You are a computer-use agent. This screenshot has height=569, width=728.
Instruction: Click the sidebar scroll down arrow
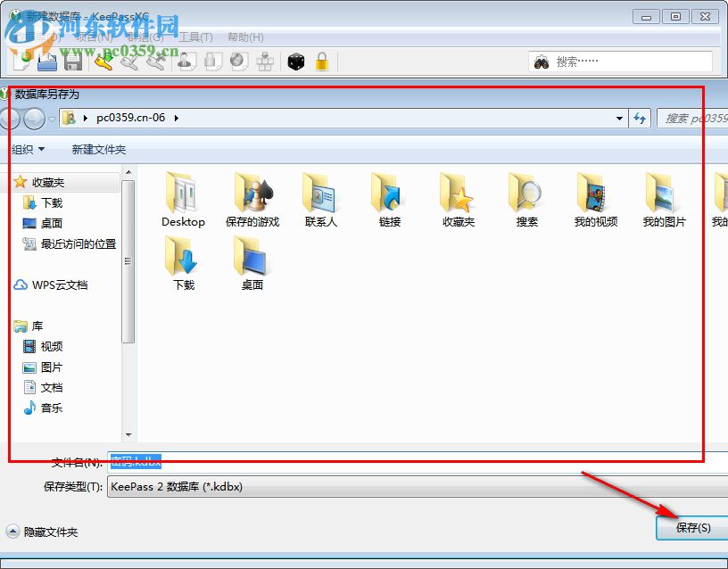coord(128,435)
